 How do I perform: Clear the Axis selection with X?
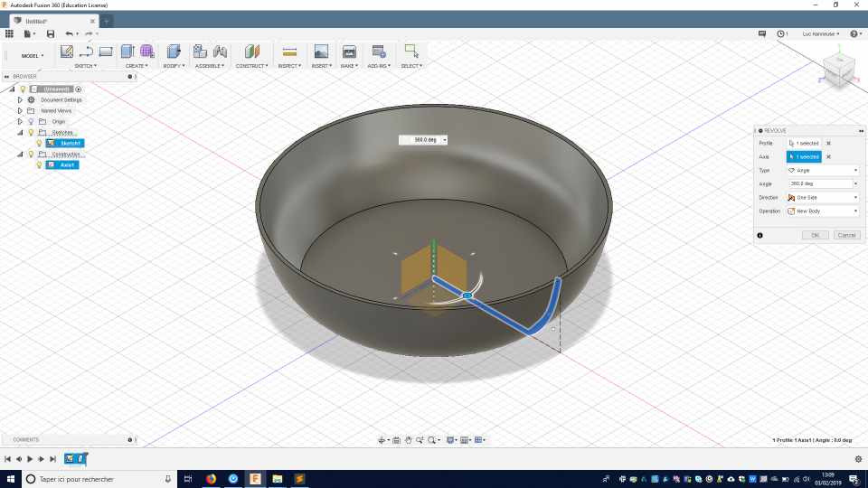[x=829, y=157]
